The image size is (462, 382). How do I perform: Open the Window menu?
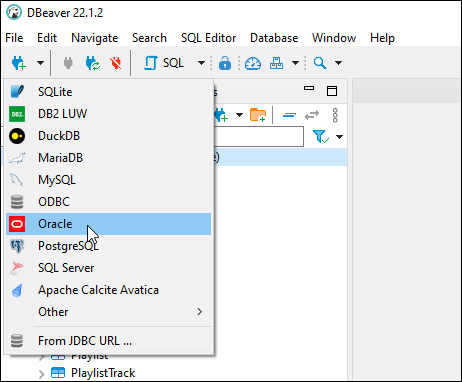(x=334, y=38)
